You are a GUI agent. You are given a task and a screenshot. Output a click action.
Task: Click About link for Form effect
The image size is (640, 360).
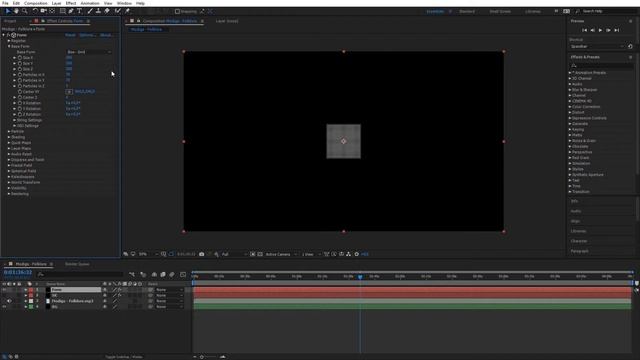pyautogui.click(x=106, y=35)
